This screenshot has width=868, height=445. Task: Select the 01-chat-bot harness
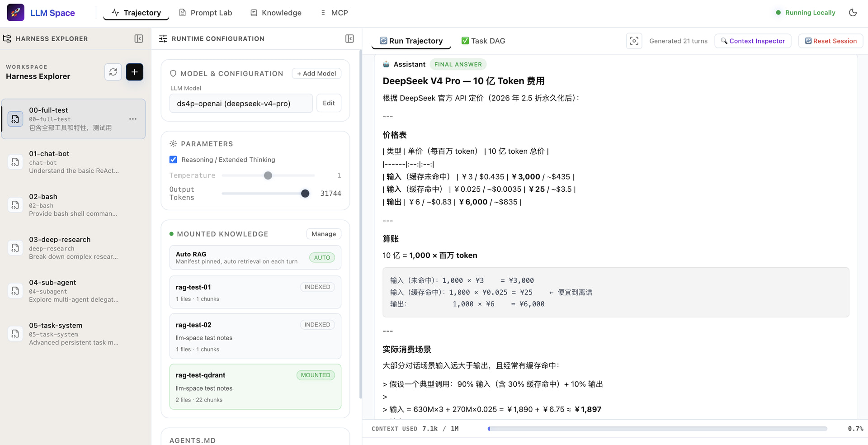pos(73,162)
